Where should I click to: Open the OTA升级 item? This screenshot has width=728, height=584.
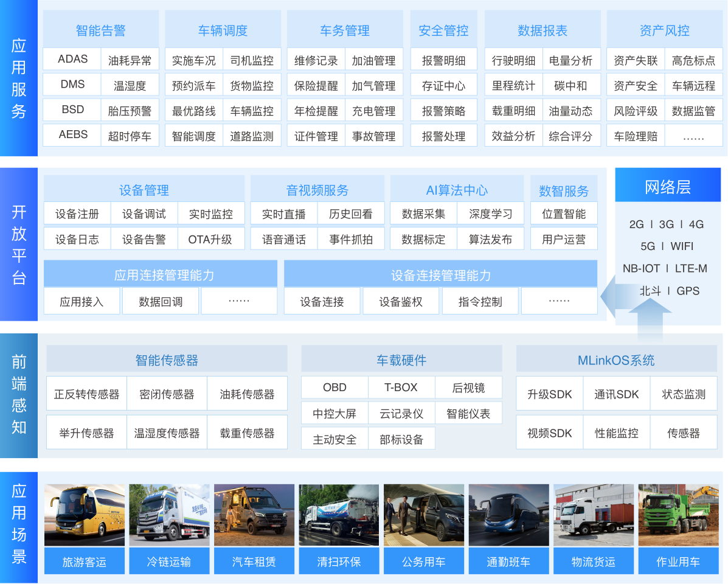click(210, 240)
